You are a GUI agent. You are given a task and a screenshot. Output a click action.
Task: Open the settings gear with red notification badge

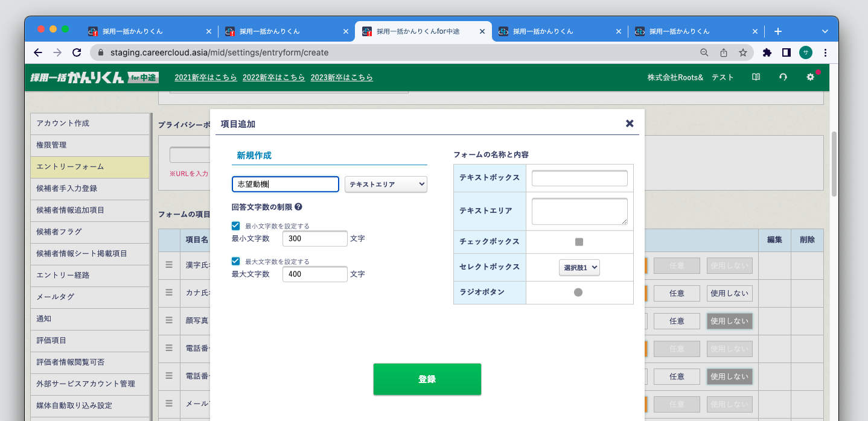[x=810, y=77]
